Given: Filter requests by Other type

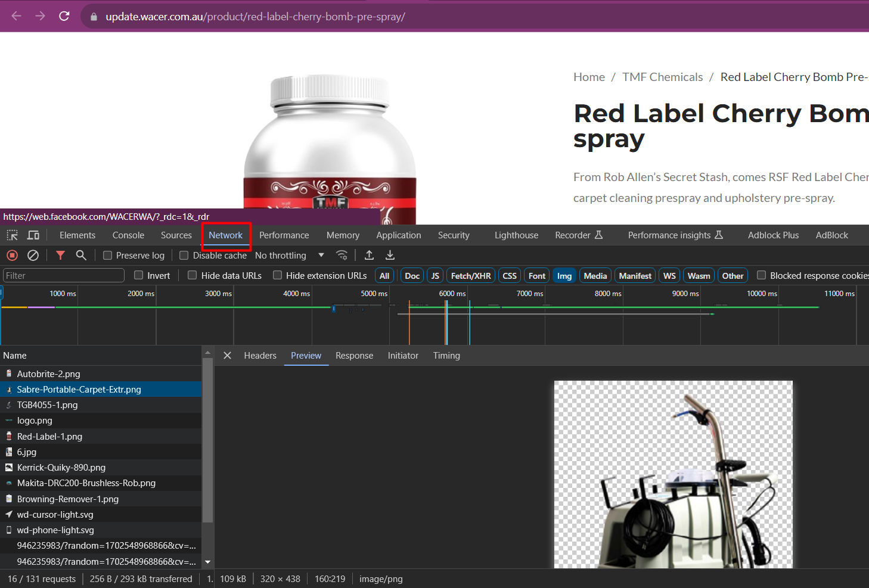Looking at the screenshot, I should pyautogui.click(x=733, y=276).
